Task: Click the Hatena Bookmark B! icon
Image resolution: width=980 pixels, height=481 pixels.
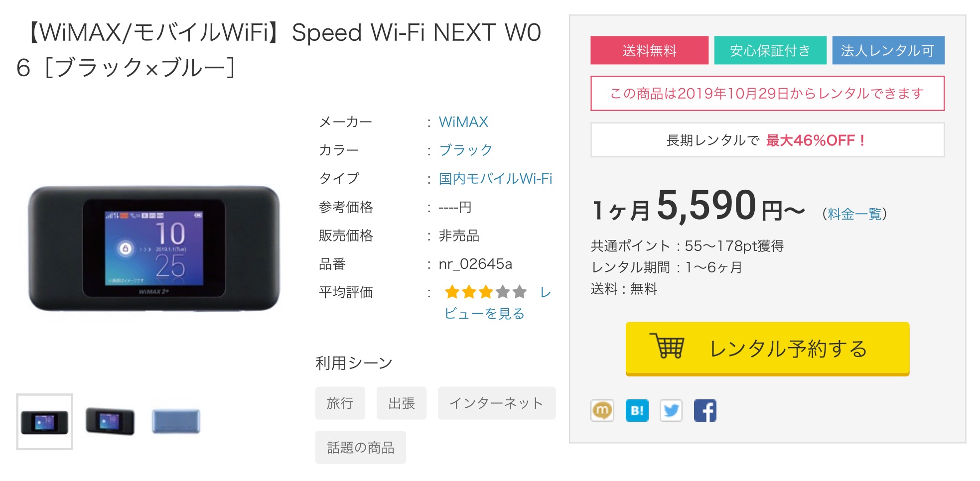Action: pyautogui.click(x=637, y=410)
